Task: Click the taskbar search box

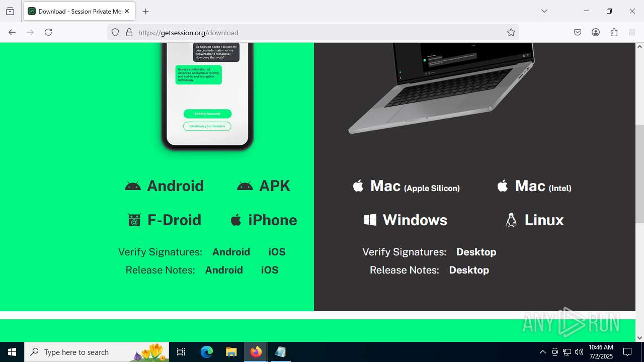Action: pos(97,352)
